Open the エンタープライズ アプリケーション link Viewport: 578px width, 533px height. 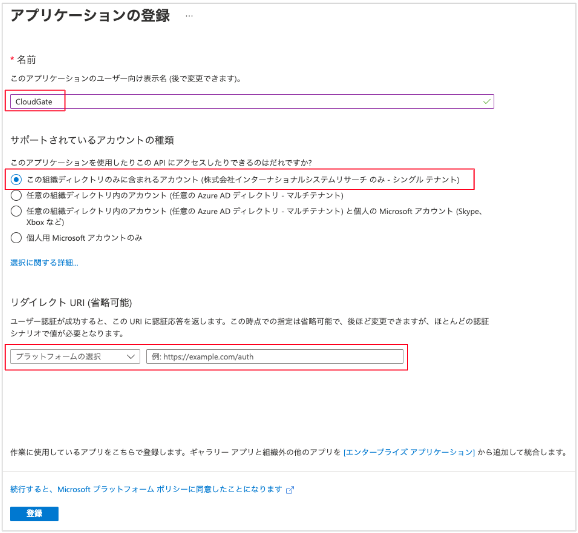point(409,452)
